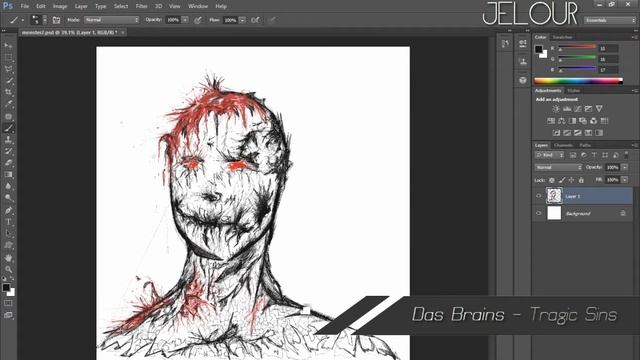Select the Move tool
This screenshot has height=360, width=640.
[8, 45]
